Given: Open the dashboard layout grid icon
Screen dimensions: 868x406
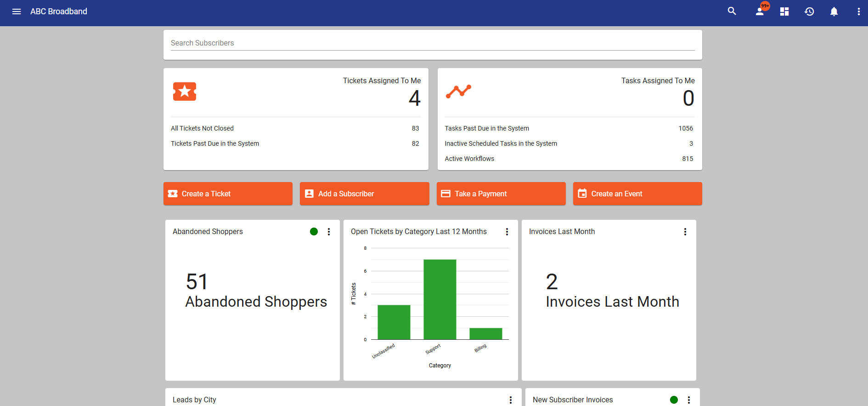Looking at the screenshot, I should point(784,11).
